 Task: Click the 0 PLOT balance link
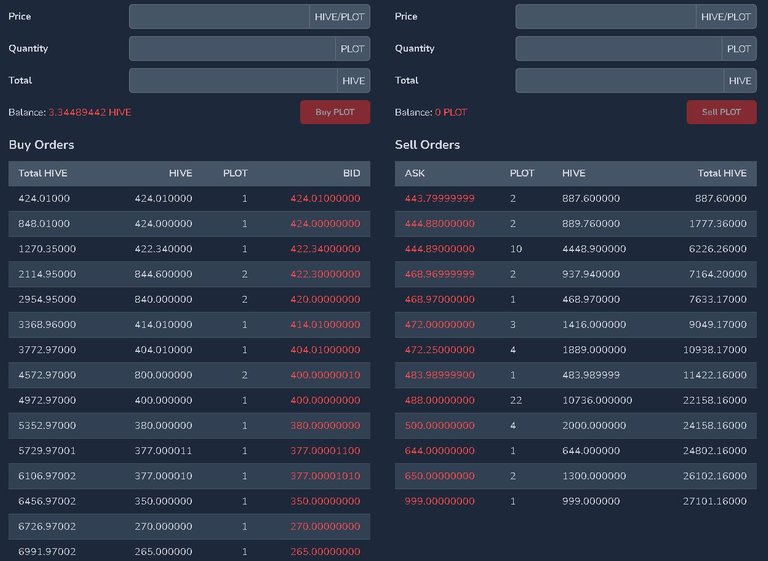pyautogui.click(x=451, y=112)
